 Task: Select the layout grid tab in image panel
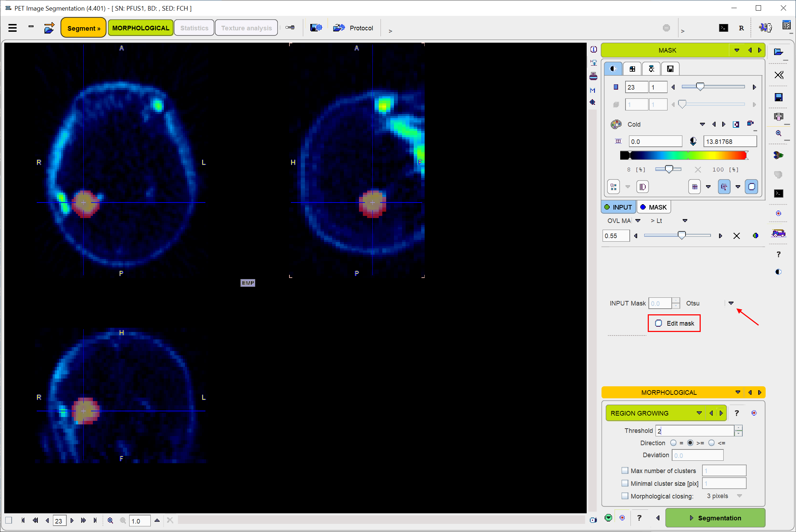pyautogui.click(x=632, y=69)
